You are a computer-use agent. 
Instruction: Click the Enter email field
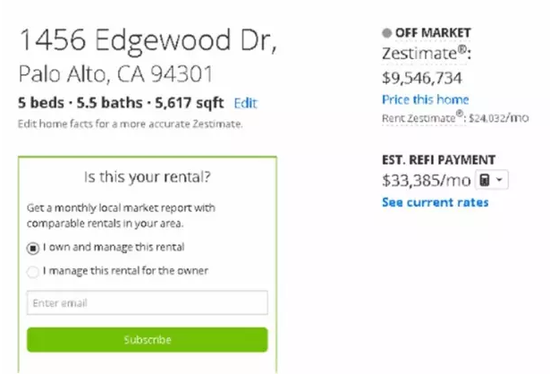click(147, 303)
